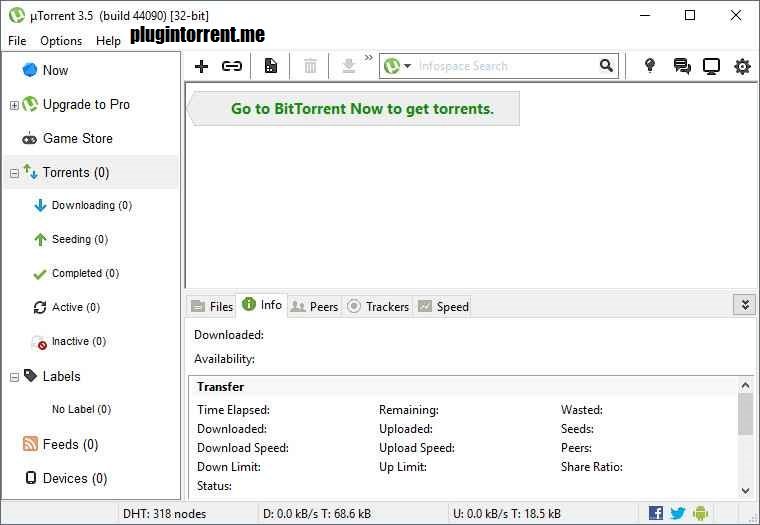Screen dimensions: 760x525
Task: Switch to the Peers tab
Action: [314, 306]
